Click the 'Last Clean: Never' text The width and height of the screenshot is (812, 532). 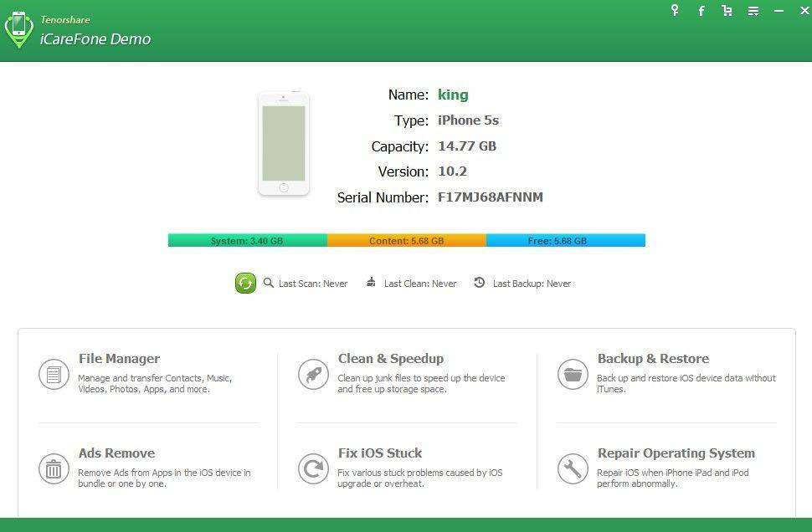420,284
